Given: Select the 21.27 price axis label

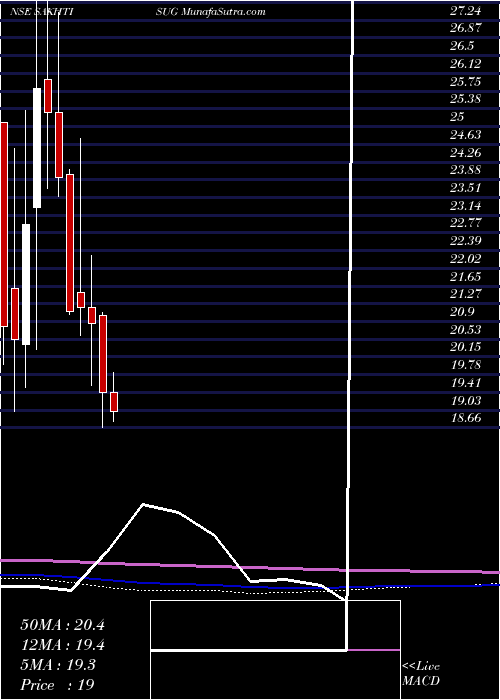Looking at the screenshot, I should (x=466, y=294).
